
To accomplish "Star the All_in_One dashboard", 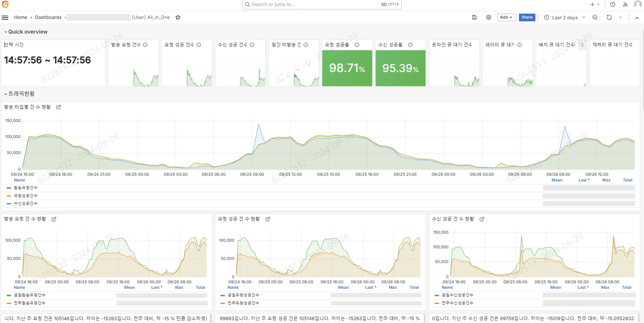I will (178, 17).
